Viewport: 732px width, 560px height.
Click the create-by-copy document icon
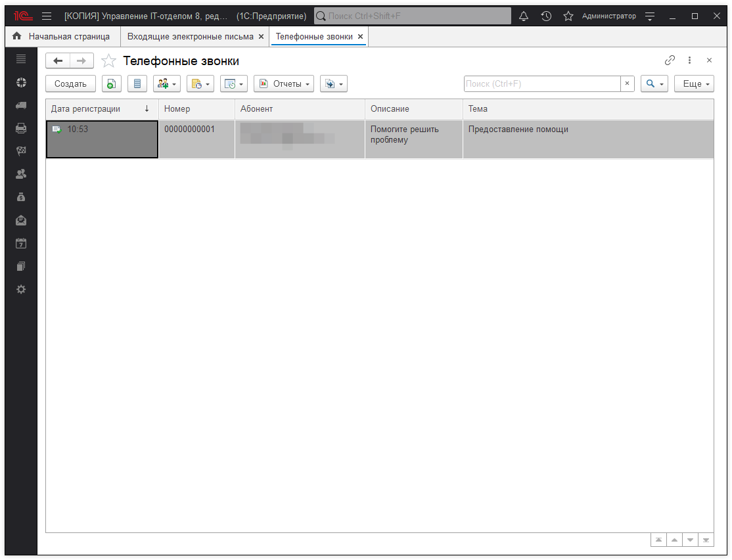tap(112, 83)
